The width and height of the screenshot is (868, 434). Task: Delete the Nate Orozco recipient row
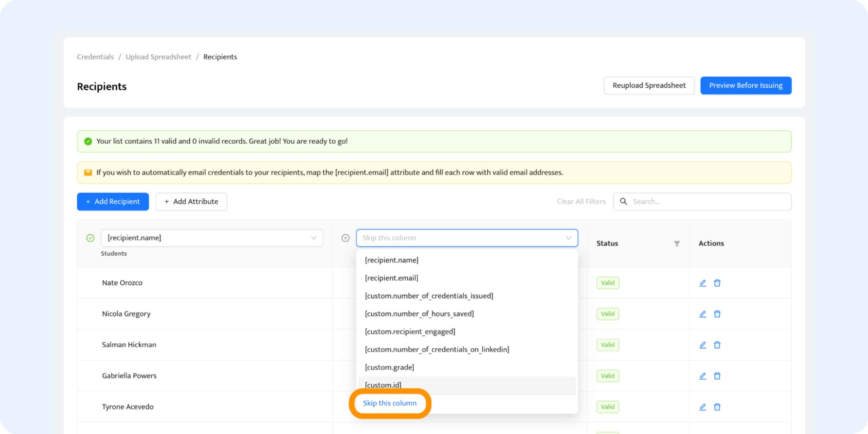[717, 283]
